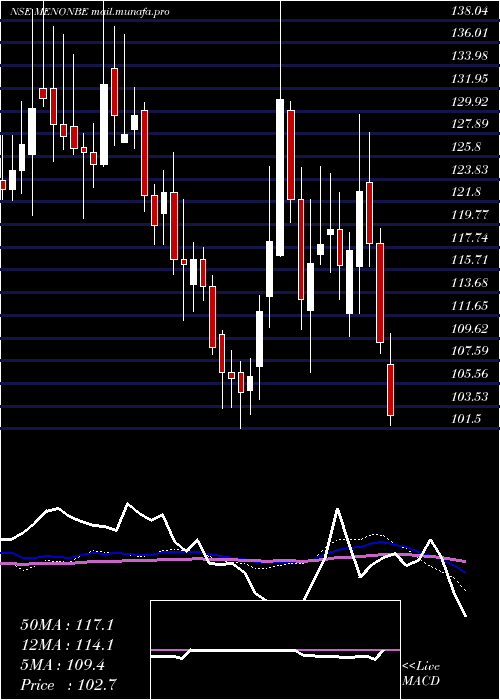
Task: Click the 12MA : 114.1 reading
Action: (x=67, y=645)
